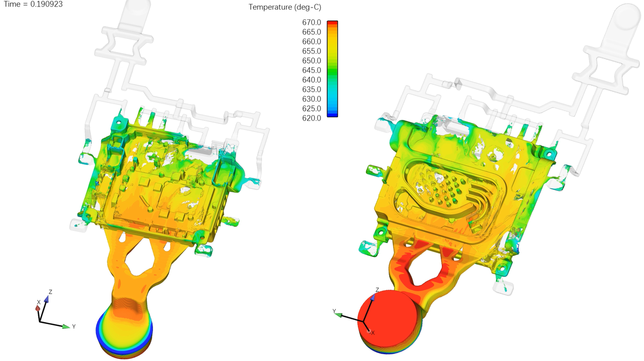Click the 620.0 legend minimum value

[311, 118]
